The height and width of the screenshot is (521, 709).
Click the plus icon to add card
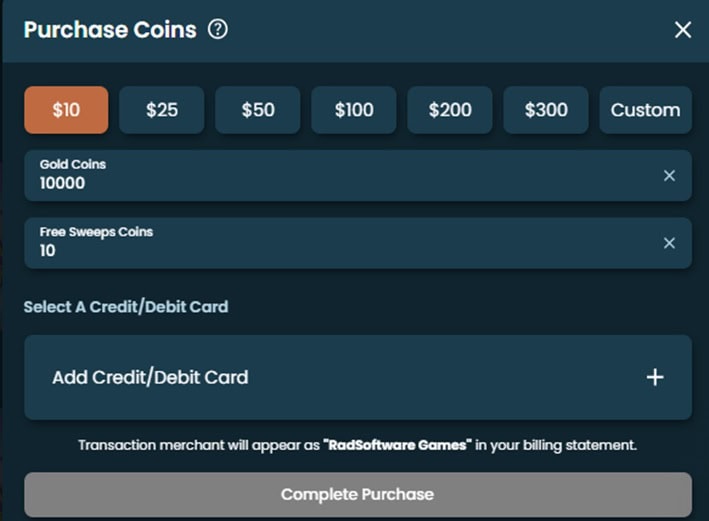tap(655, 377)
